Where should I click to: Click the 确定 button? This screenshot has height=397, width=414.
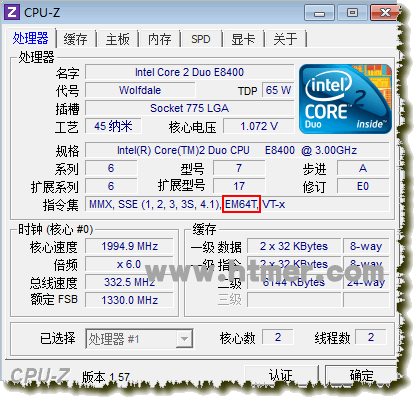click(361, 375)
